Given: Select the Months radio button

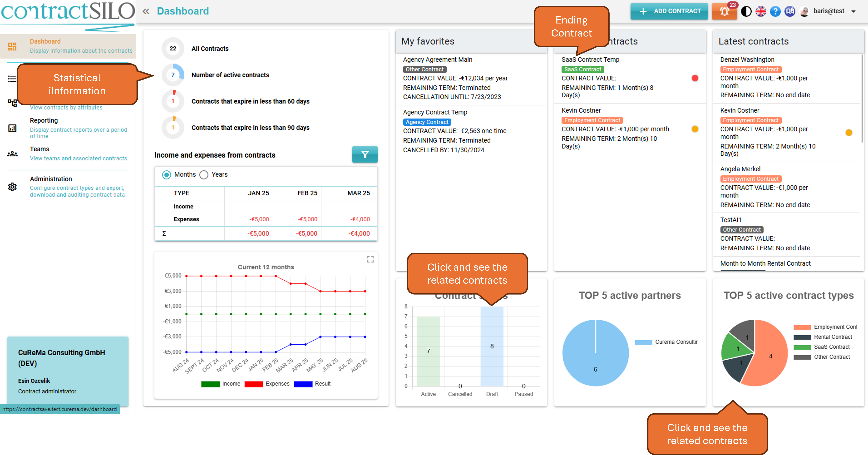Looking at the screenshot, I should tap(166, 175).
